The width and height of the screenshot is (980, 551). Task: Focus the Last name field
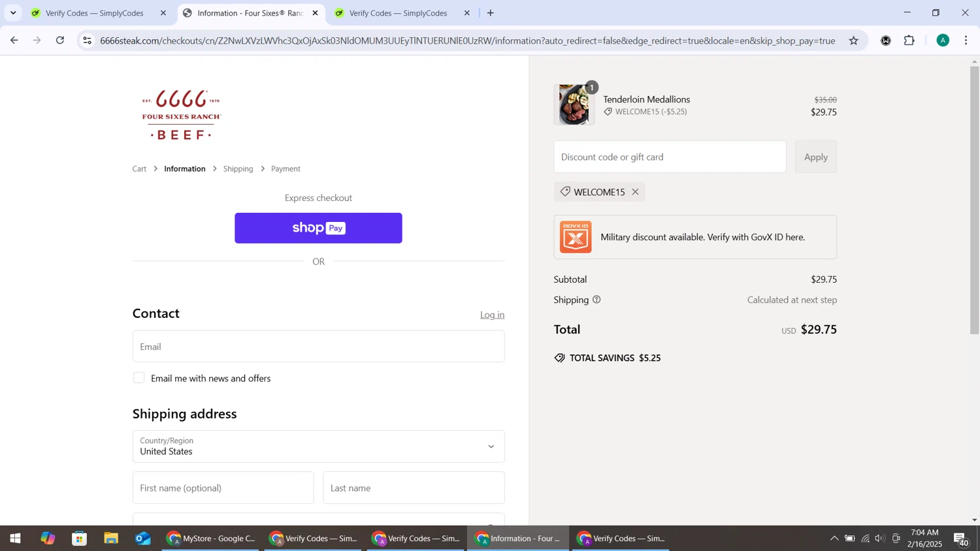(414, 488)
